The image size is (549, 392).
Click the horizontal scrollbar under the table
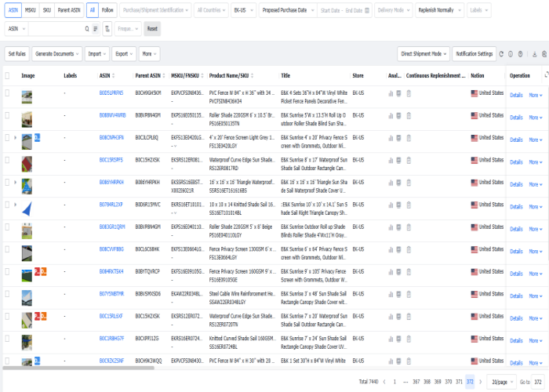pos(78,368)
